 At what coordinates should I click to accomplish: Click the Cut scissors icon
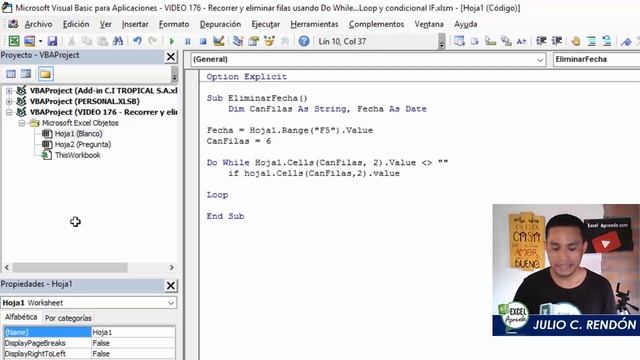pyautogui.click(x=71, y=41)
